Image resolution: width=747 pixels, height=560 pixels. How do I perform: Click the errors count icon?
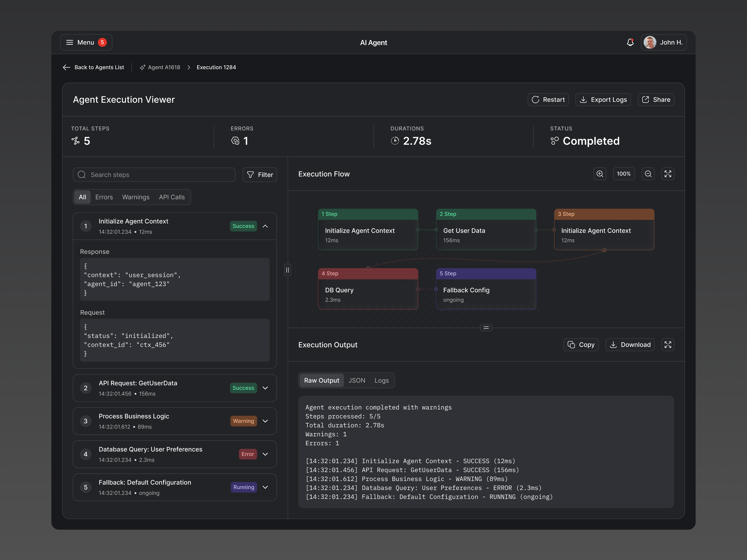(x=235, y=141)
